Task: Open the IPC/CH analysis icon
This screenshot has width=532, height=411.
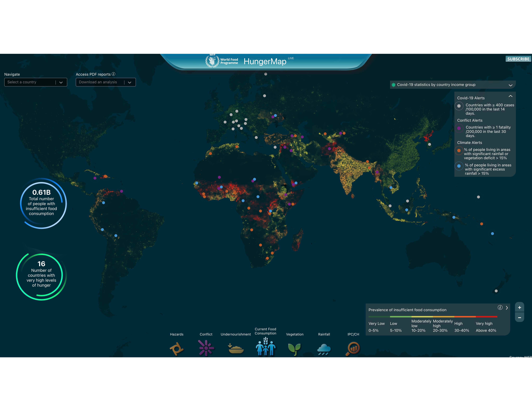Action: coord(353,348)
